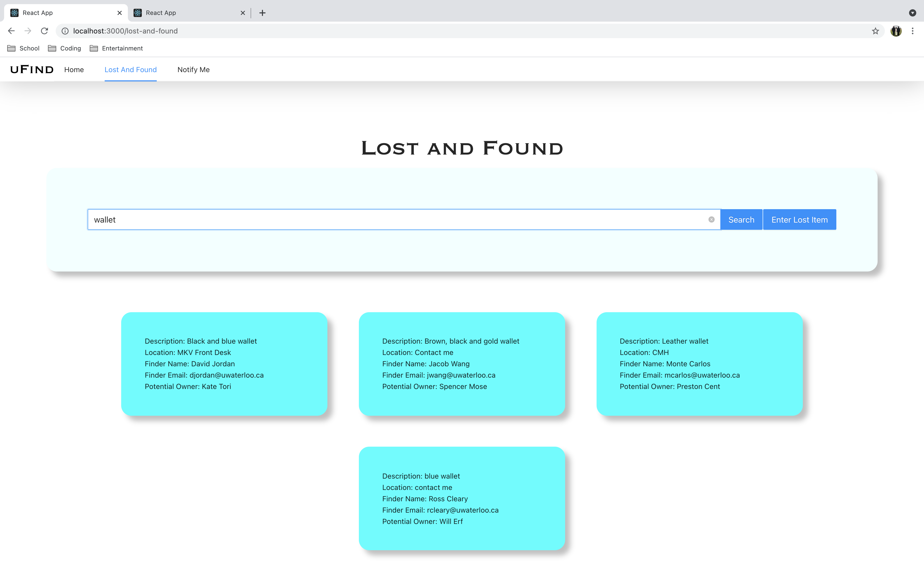Switch to the Notify Me page
This screenshot has height=577, width=924.
coord(194,70)
